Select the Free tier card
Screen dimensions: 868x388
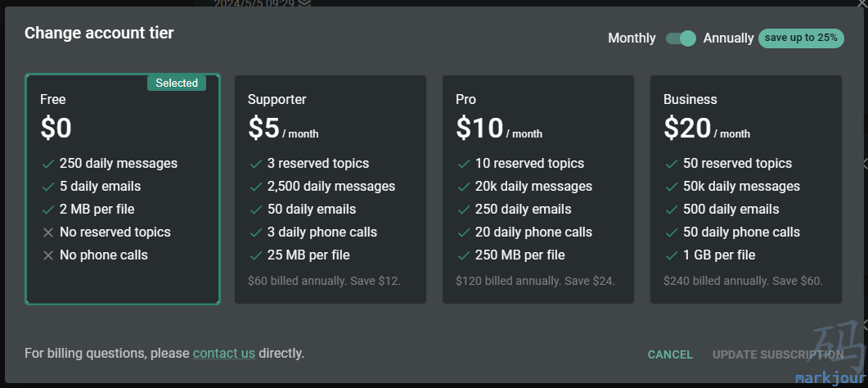click(123, 189)
